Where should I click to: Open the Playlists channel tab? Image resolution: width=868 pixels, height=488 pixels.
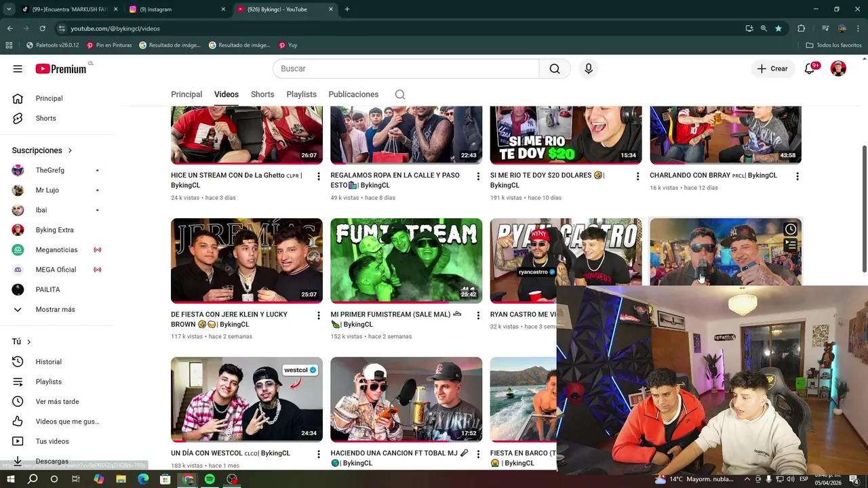[x=301, y=94]
